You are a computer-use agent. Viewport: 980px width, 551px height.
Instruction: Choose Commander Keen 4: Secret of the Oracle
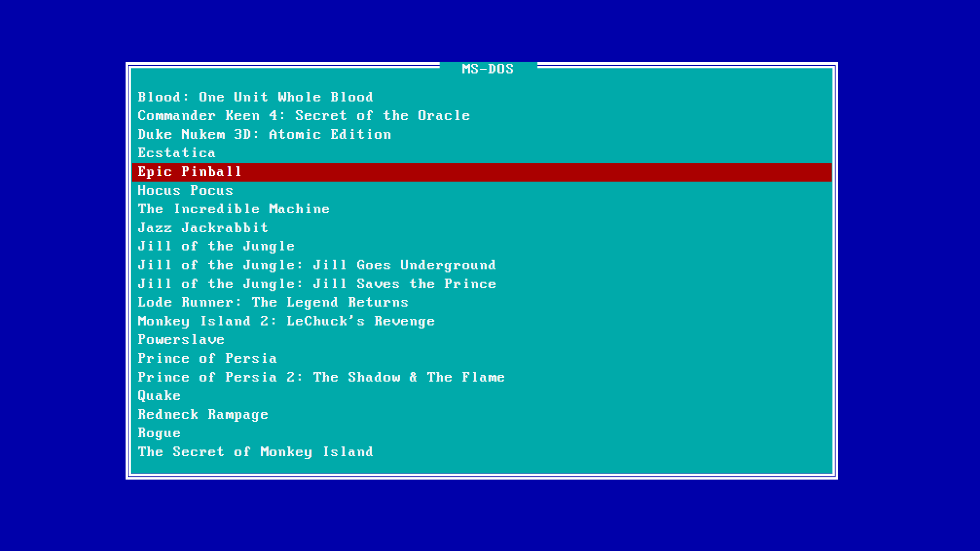point(304,116)
